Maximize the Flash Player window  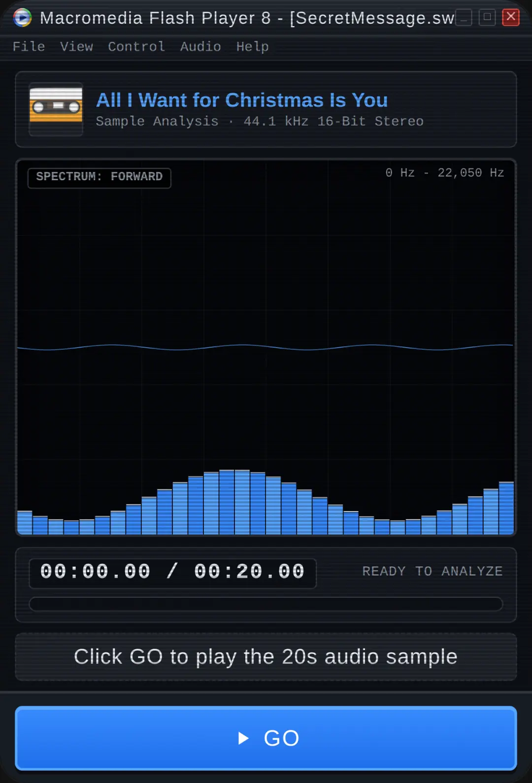pos(487,18)
